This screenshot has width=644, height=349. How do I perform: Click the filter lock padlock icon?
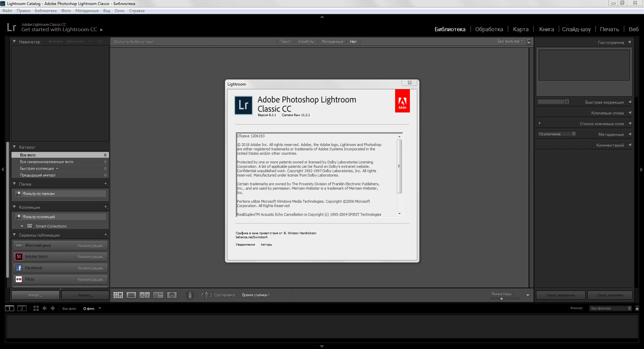(529, 41)
